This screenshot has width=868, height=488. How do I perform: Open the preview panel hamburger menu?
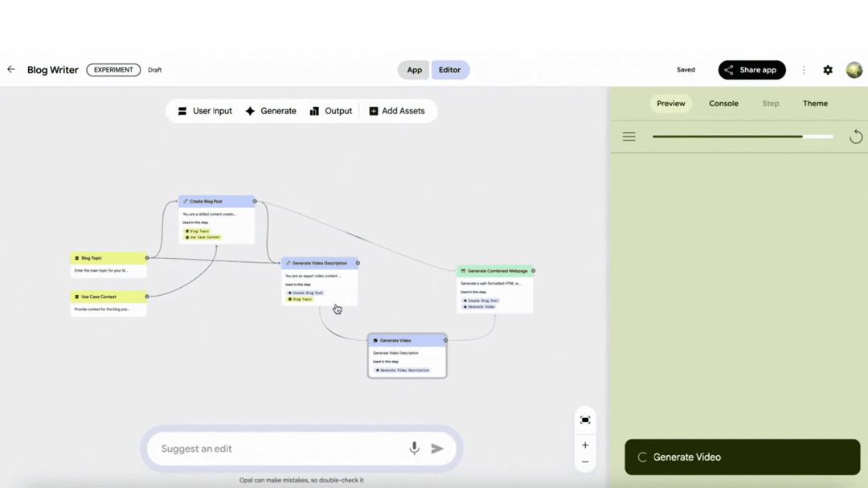pyautogui.click(x=628, y=136)
